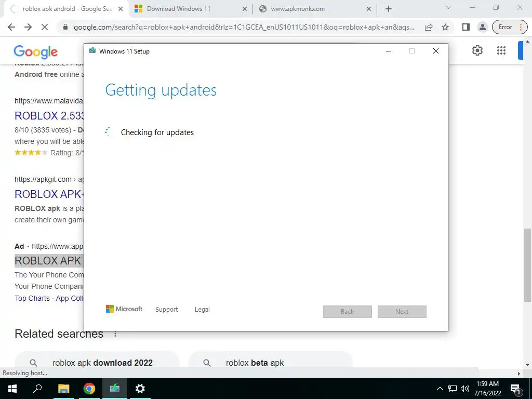The width and height of the screenshot is (532, 399).
Task: Stop loading the page
Action: [x=45, y=27]
